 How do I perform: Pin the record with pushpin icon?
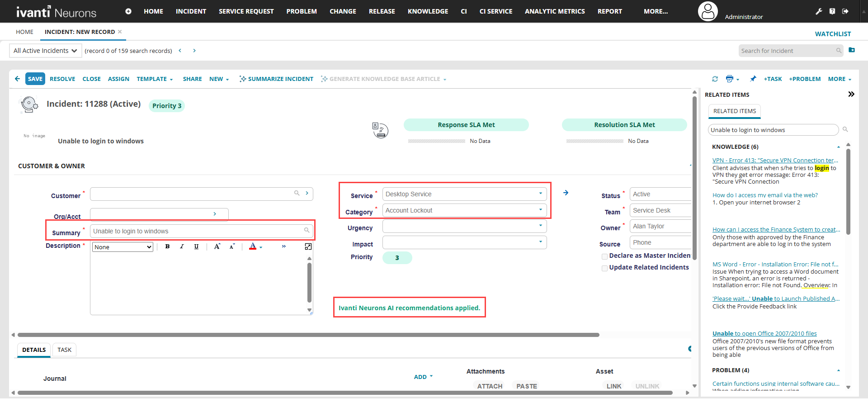[753, 79]
